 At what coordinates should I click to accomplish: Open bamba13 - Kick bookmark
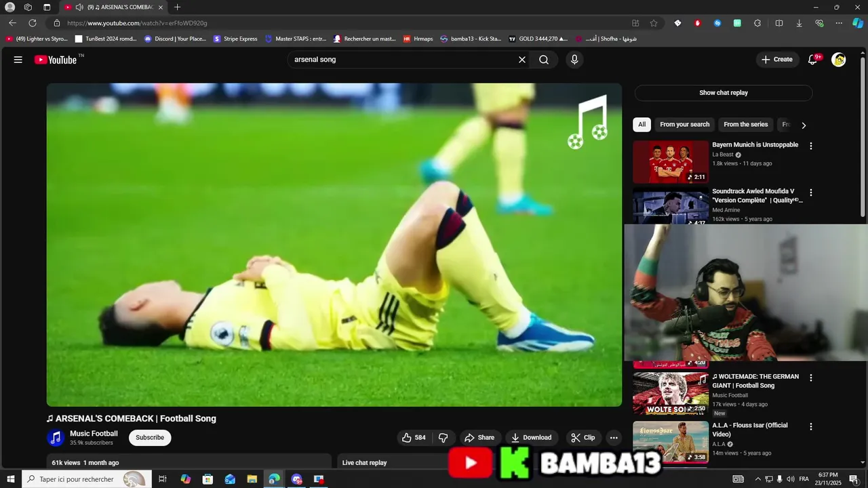pyautogui.click(x=471, y=39)
